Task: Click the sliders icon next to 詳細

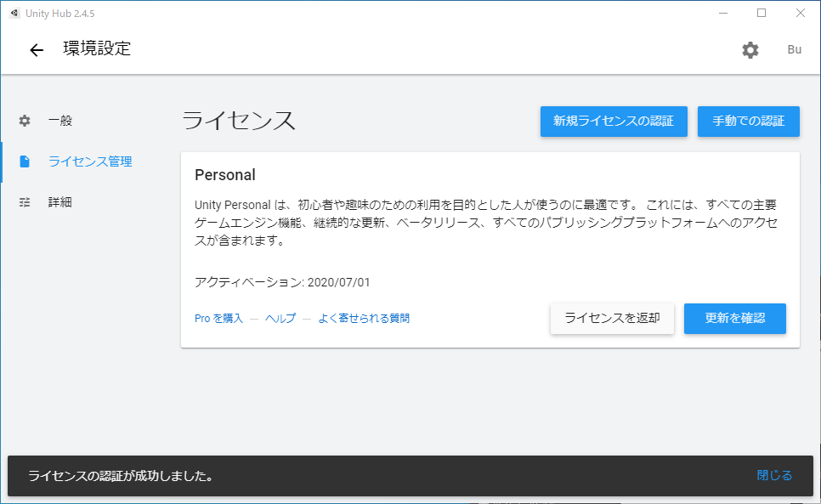Action: 25,202
